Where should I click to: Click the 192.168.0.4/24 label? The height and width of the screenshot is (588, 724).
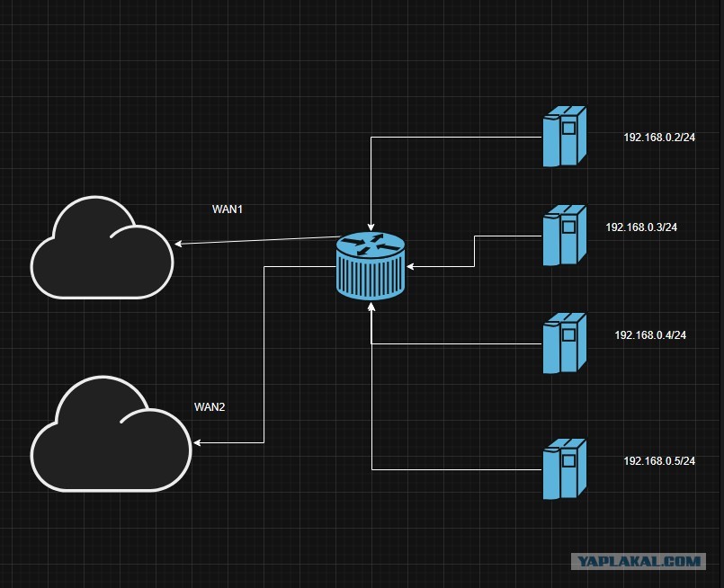(650, 335)
